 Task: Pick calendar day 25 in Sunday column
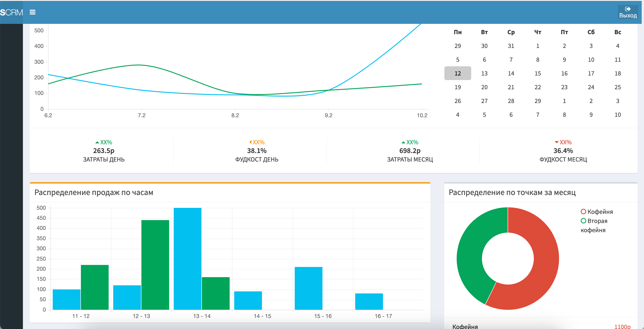point(617,87)
